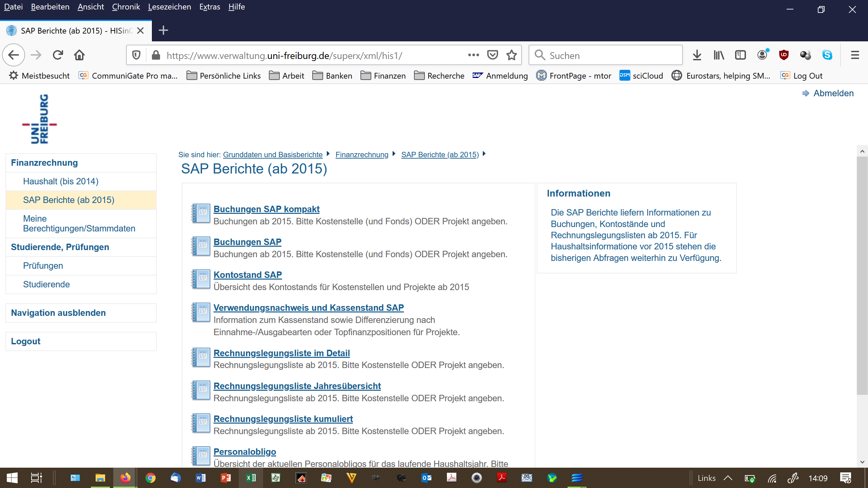This screenshot has height=488, width=868.
Task: Open the Firefox account icon
Action: point(763,55)
